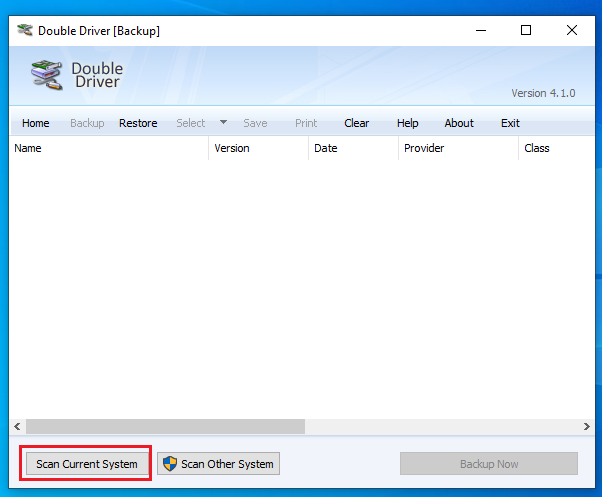Maximize the Double Driver window
Viewport: 602px width, 497px height.
click(526, 30)
